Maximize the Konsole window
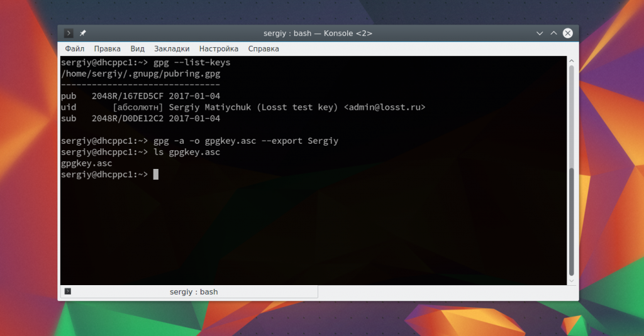The width and height of the screenshot is (644, 336). (554, 33)
